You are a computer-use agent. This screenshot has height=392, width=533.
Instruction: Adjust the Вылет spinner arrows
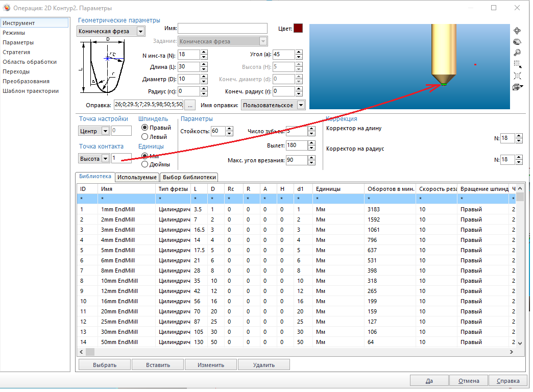pos(311,145)
